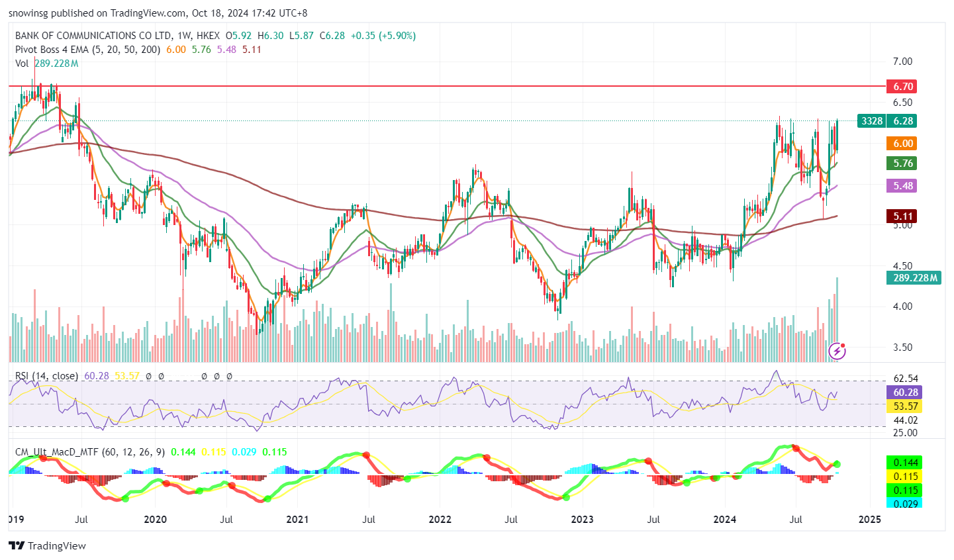
Task: Click the BANK OF COMMUNICATIONS CO LTD symbol title
Action: 93,36
